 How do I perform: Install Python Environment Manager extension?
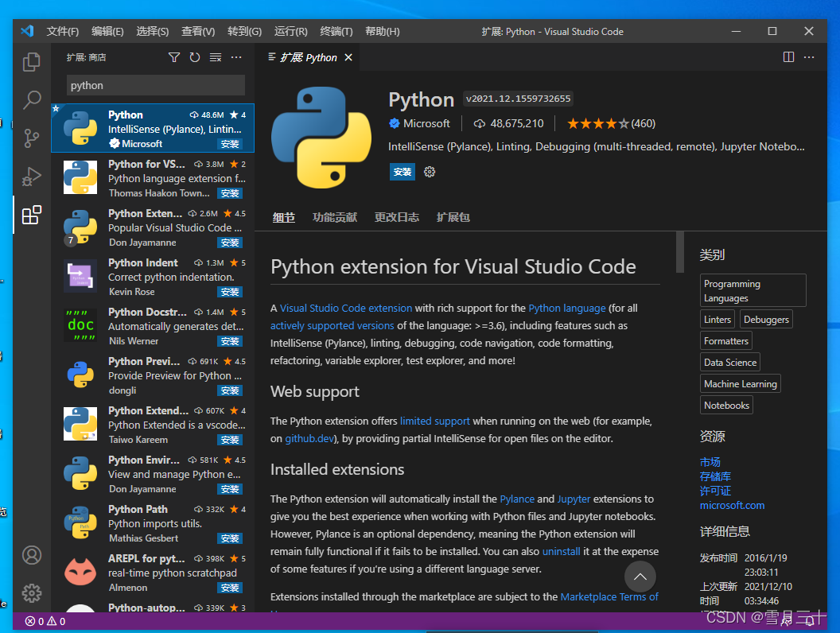(230, 489)
